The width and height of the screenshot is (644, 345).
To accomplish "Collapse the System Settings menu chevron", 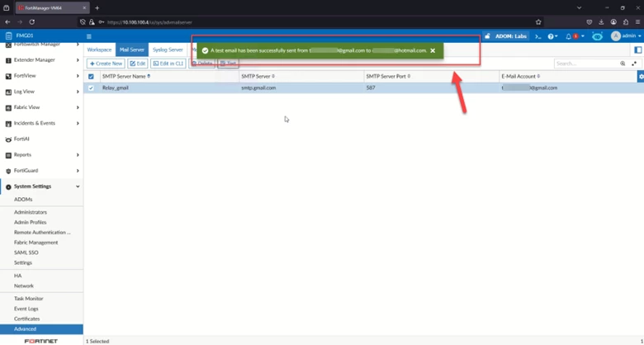I will pyautogui.click(x=78, y=187).
